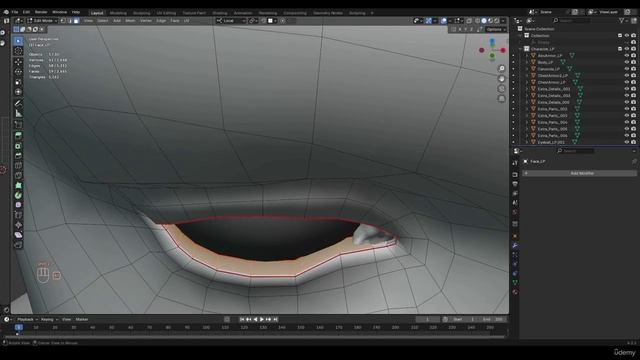The width and height of the screenshot is (640, 360).
Task: Select the Knife tool
Action: [x=18, y=175]
